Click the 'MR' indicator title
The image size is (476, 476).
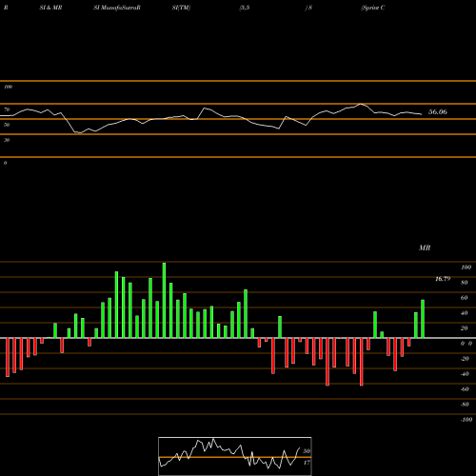coord(425,248)
